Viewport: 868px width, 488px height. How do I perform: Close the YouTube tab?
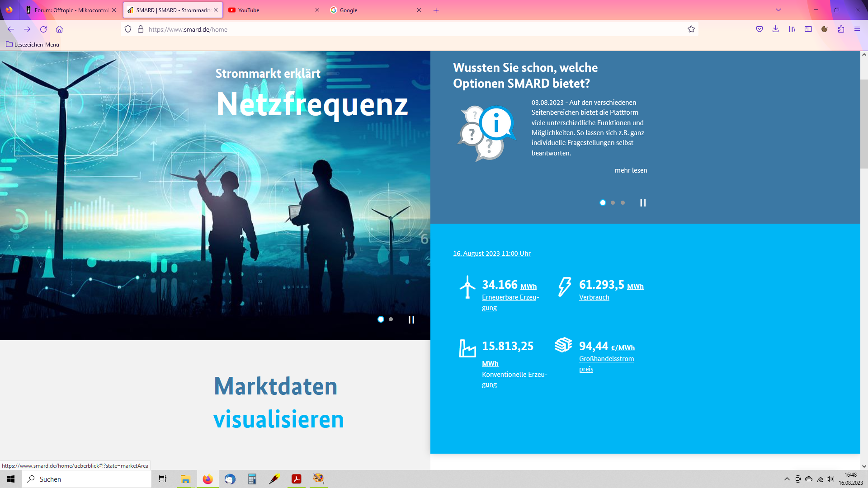[317, 10]
